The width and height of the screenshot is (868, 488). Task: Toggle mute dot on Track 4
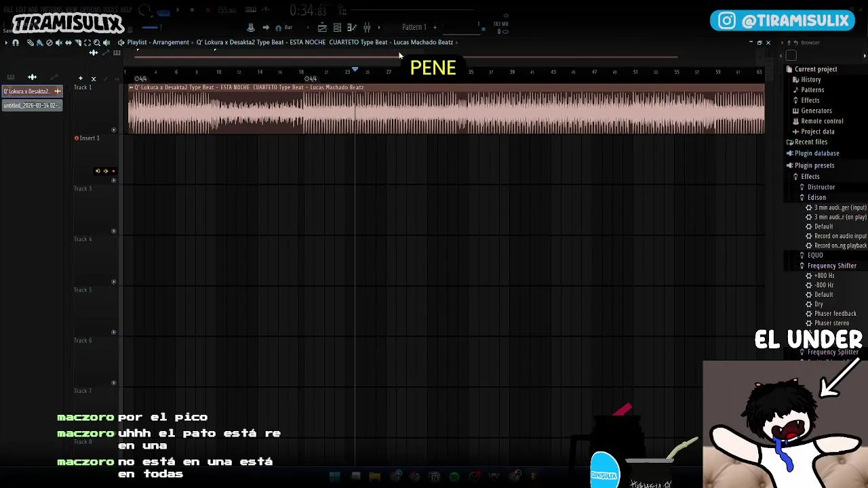click(x=113, y=281)
